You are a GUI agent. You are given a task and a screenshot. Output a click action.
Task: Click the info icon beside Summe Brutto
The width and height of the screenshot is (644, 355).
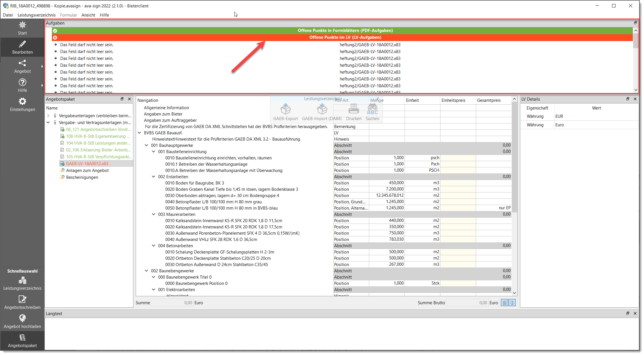(512, 303)
